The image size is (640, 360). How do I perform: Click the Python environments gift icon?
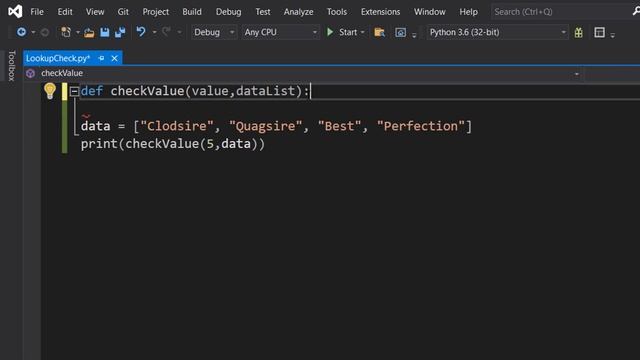point(578,32)
